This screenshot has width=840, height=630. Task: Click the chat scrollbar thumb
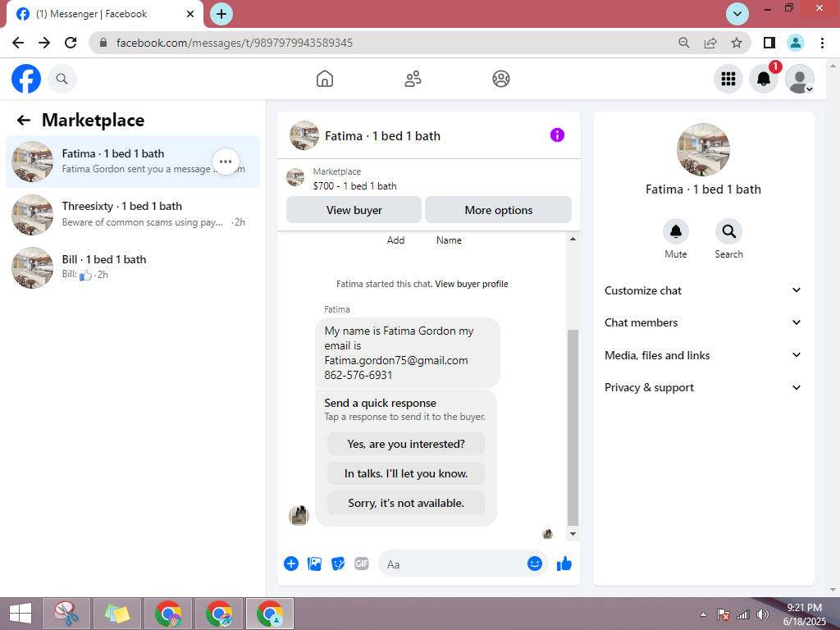pos(573,427)
